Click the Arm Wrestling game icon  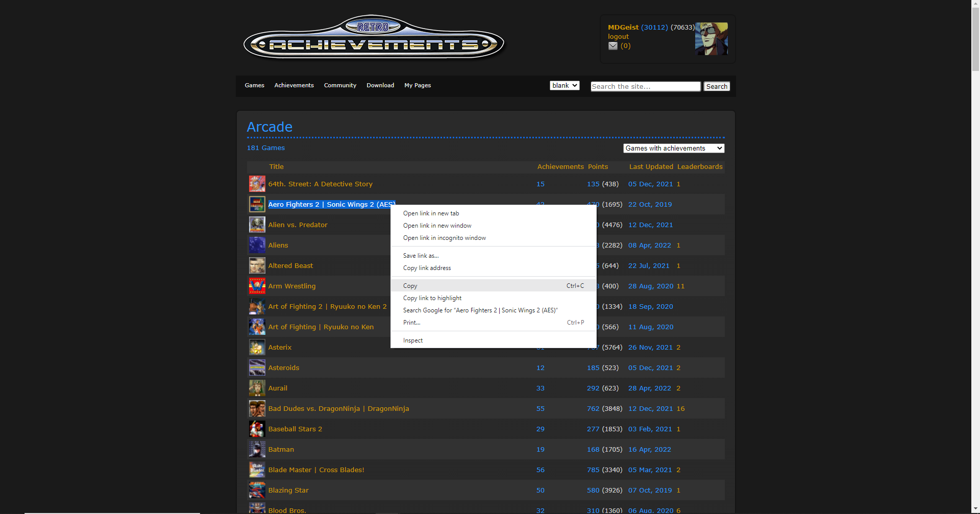coord(257,286)
